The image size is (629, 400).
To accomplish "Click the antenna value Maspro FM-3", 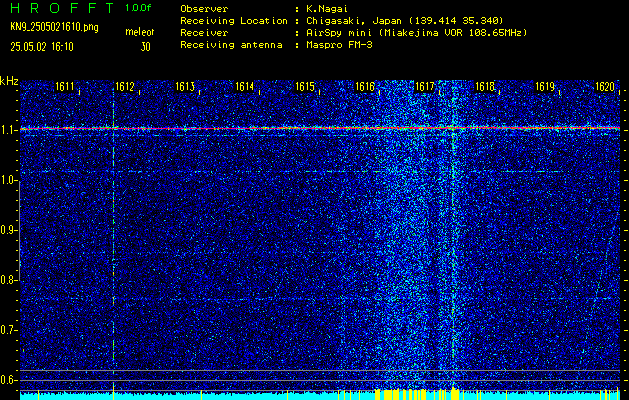I will click(x=337, y=45).
